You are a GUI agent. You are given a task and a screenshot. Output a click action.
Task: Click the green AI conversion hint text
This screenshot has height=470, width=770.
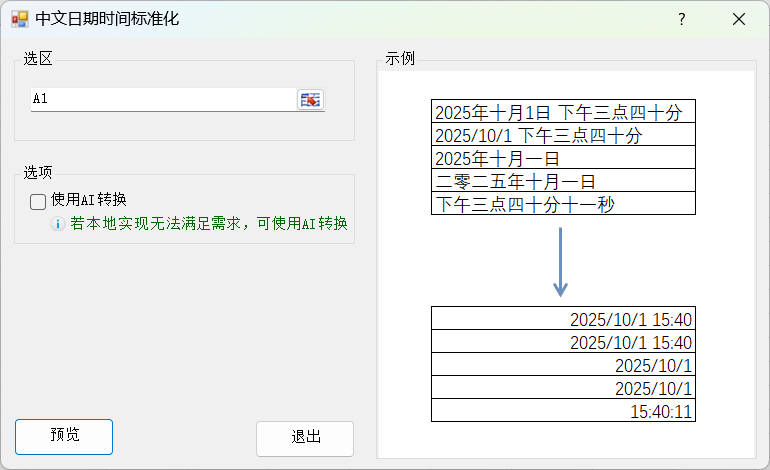click(x=215, y=225)
